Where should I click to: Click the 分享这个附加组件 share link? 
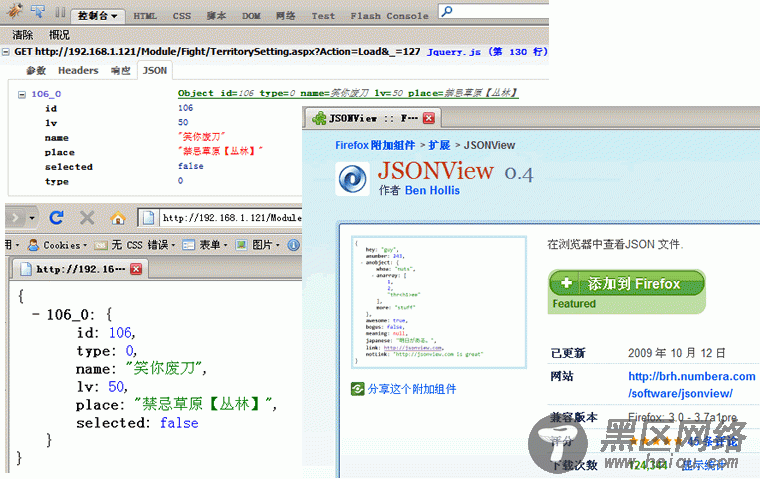(412, 389)
